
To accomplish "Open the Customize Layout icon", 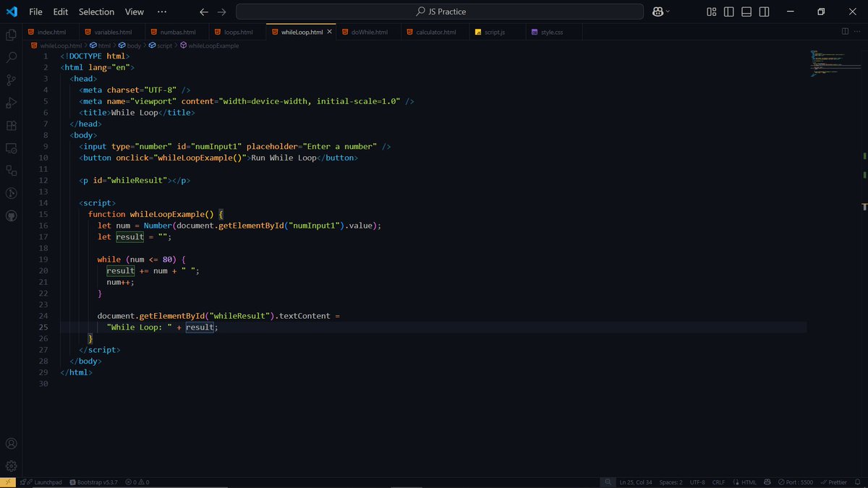I will [x=712, y=12].
